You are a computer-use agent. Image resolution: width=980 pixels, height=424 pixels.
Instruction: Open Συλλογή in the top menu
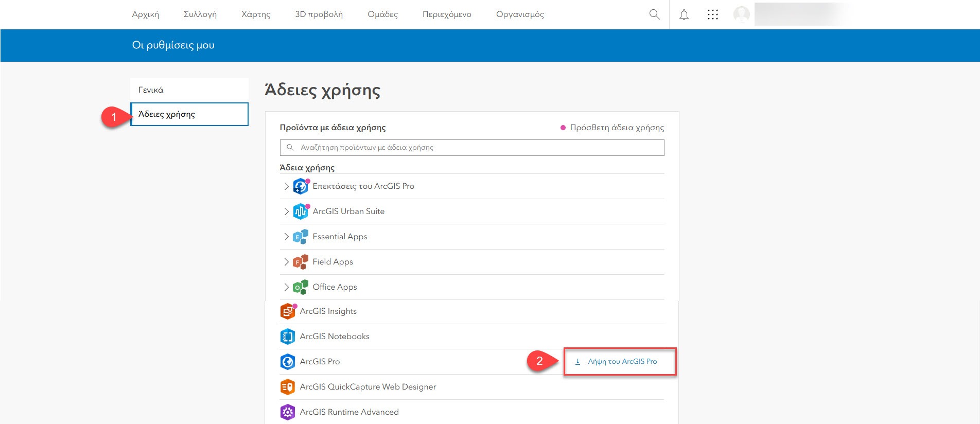(x=200, y=14)
